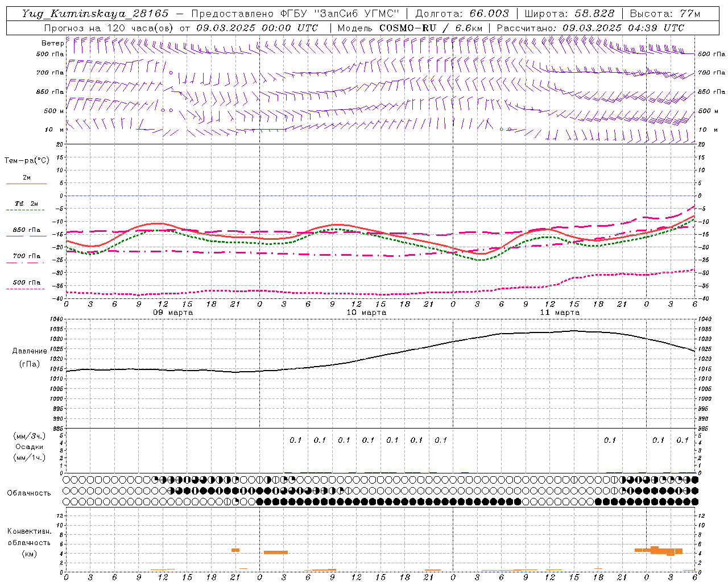Click the Td 2м dew point legend entry

[27, 203]
